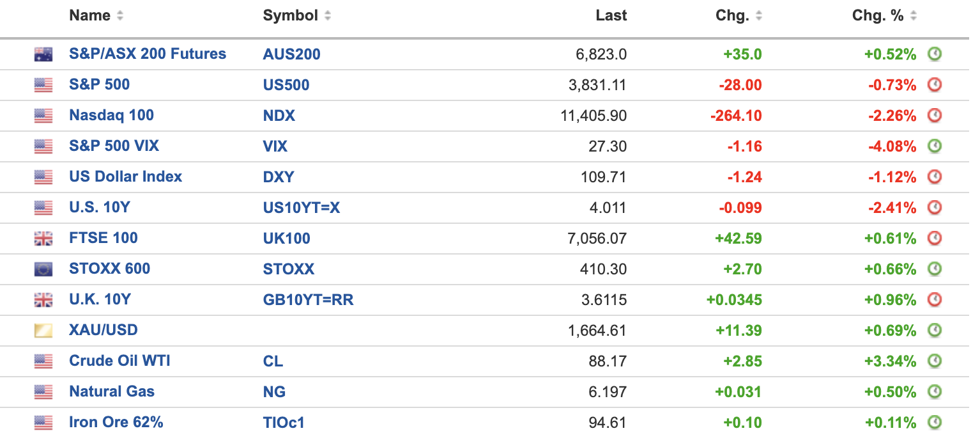Click the red clock icon in S&P 500 row
Screen dimensions: 980x440
click(935, 84)
